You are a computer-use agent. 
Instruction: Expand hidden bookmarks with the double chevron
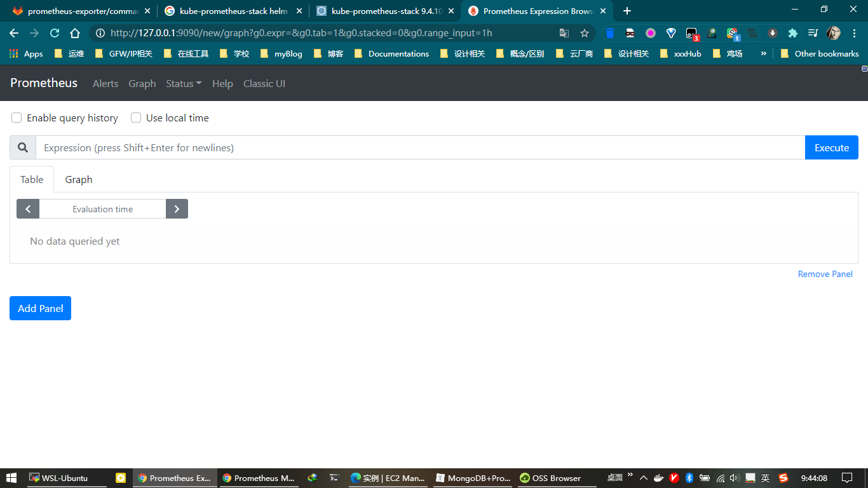[x=763, y=53]
